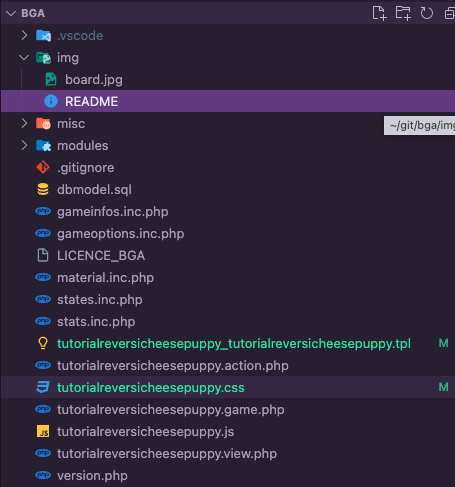Open tutorialreversicheesepuppy.view.php file
The width and height of the screenshot is (455, 487).
point(167,454)
